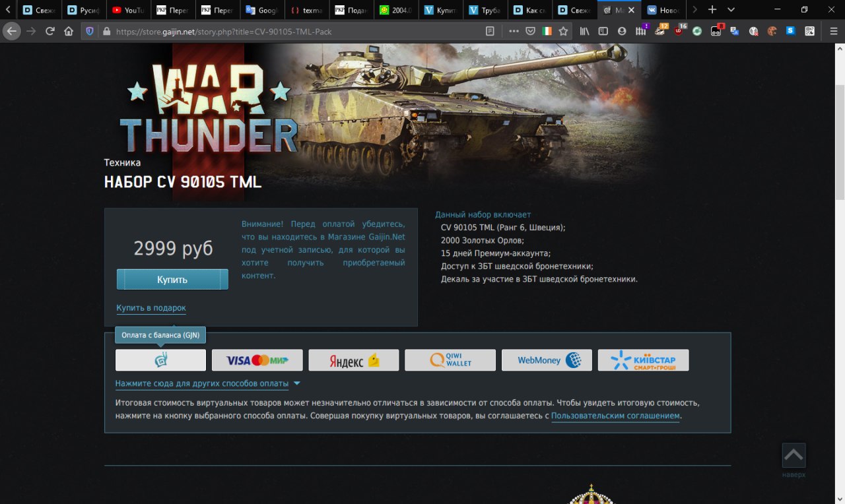Switch to the VK Новос tab
Image resolution: width=845 pixels, height=504 pixels.
coord(665,10)
